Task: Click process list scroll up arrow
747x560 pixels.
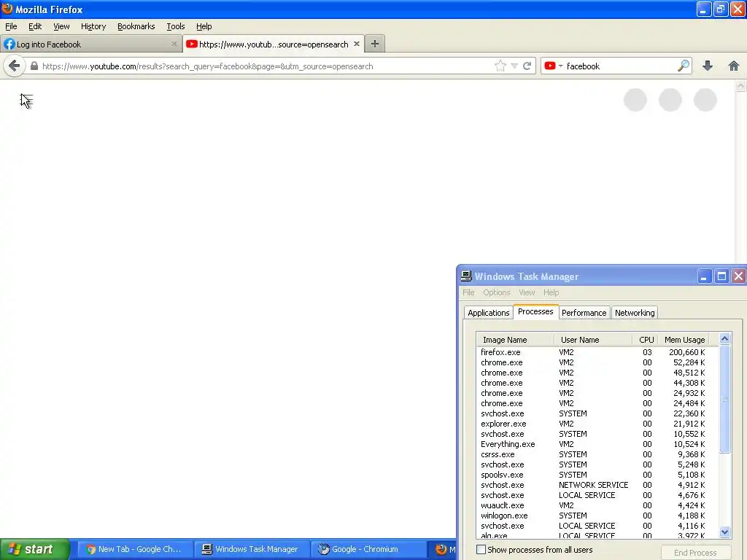Action: pos(724,339)
